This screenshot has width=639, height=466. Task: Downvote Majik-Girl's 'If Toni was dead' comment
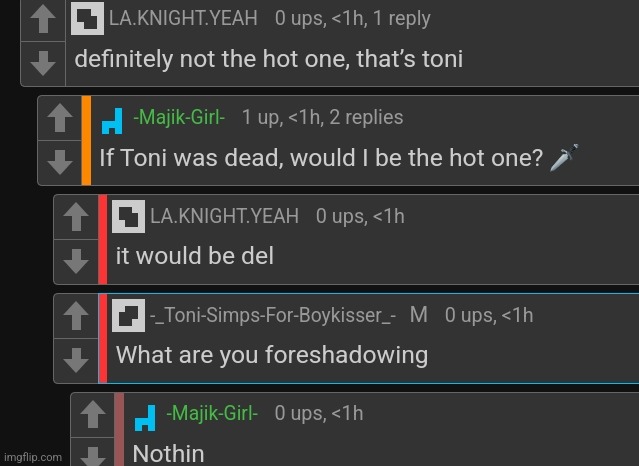pos(60,162)
